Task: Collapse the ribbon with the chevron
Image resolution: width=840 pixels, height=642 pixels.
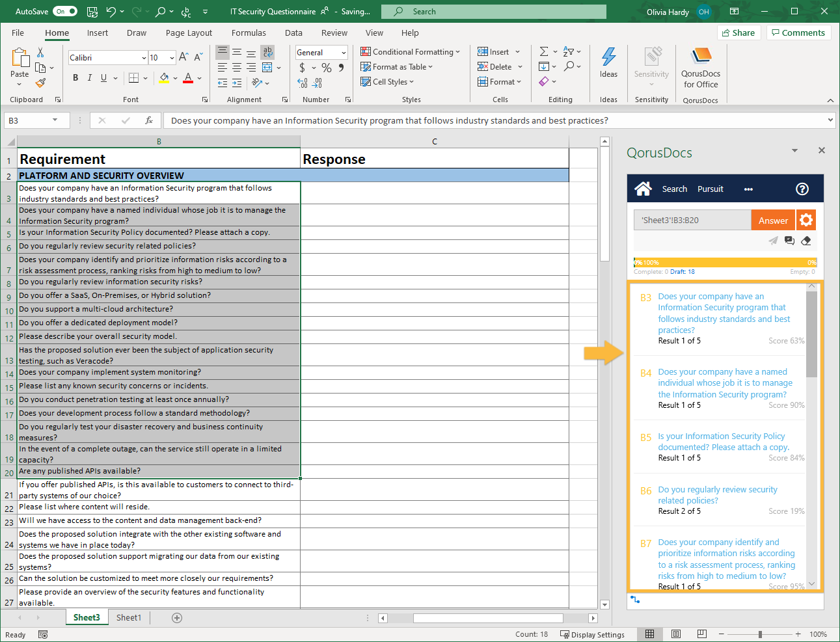Action: (x=830, y=100)
